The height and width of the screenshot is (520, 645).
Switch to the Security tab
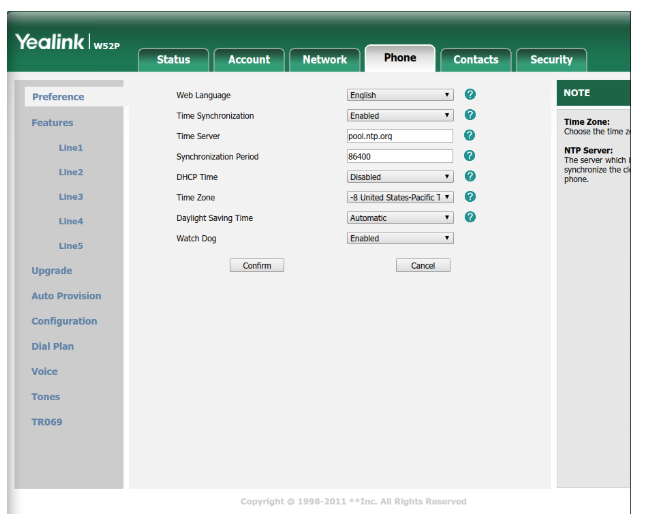(551, 60)
